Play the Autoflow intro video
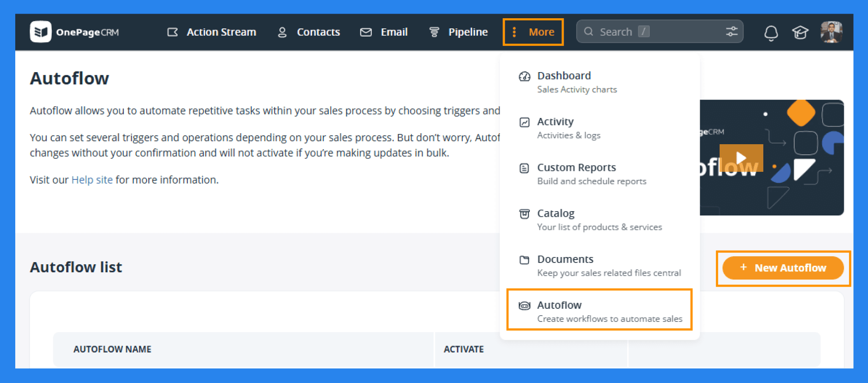The width and height of the screenshot is (868, 383). point(741,158)
